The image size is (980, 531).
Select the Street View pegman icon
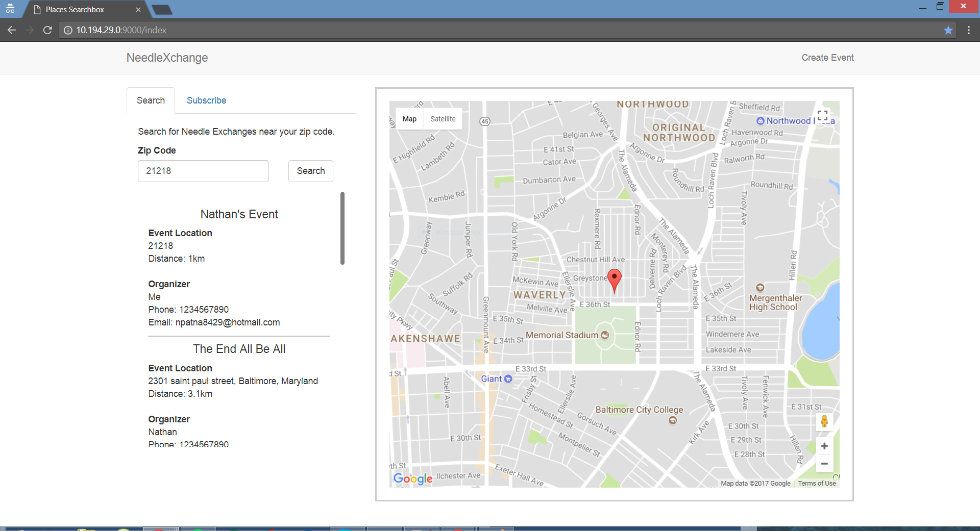pyautogui.click(x=824, y=421)
